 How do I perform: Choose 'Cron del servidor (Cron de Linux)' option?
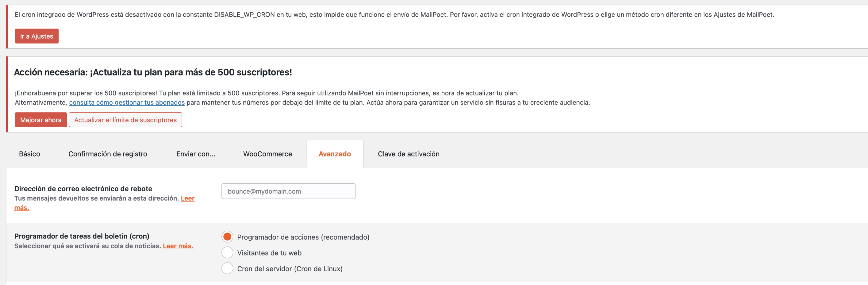[x=227, y=268]
